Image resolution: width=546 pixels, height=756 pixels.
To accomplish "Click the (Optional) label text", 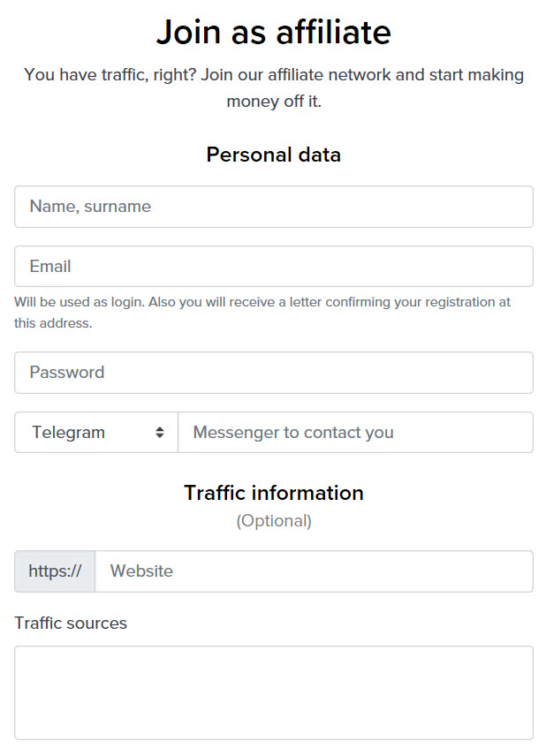I will 273,520.
